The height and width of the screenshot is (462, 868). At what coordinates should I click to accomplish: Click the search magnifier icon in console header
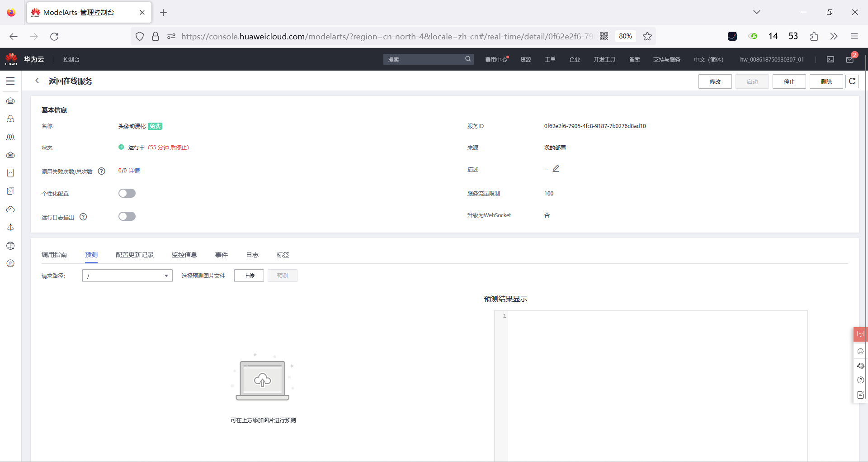coord(468,59)
